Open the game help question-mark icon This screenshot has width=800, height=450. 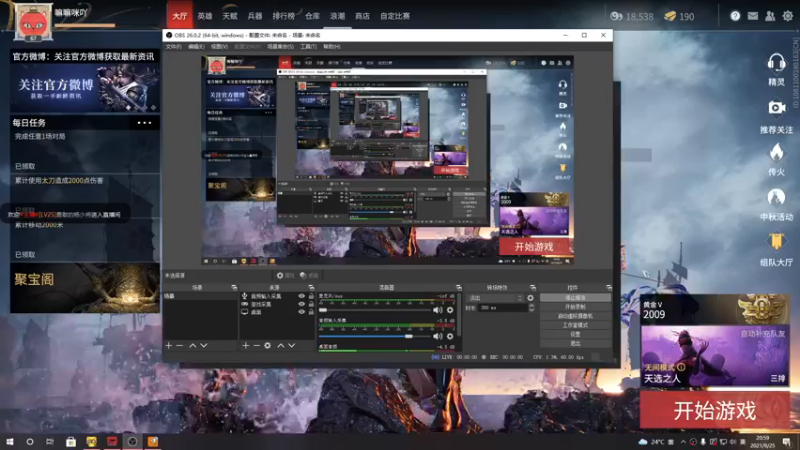[x=735, y=16]
